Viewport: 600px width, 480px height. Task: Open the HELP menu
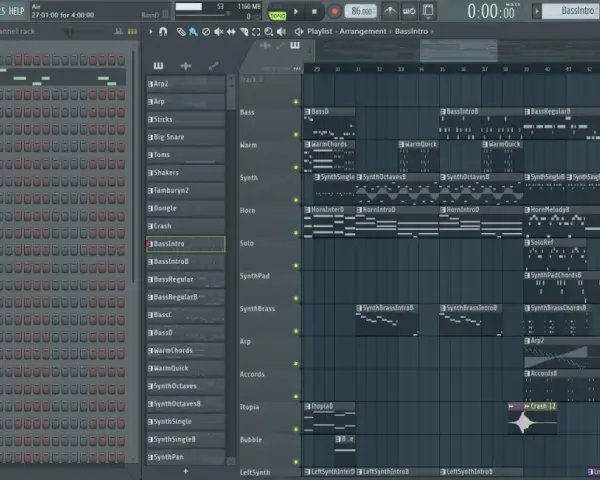[x=16, y=11]
